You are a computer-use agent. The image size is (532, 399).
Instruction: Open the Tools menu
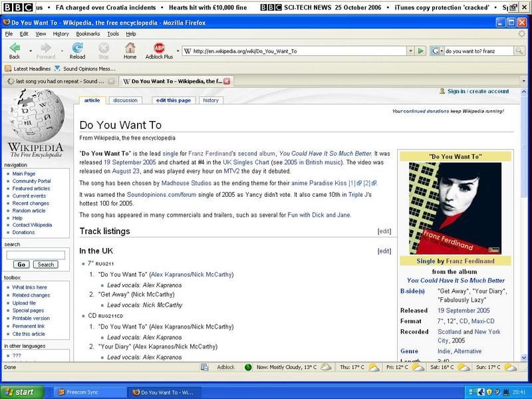(113, 34)
